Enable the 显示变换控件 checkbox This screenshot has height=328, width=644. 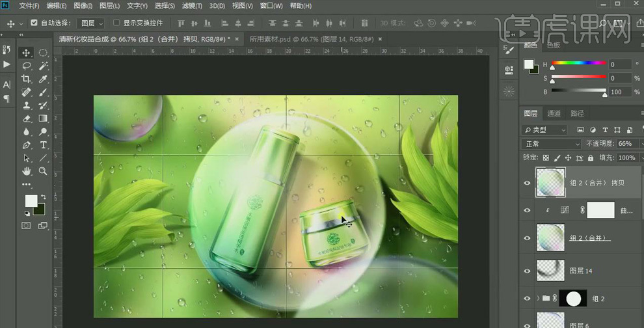pos(116,23)
